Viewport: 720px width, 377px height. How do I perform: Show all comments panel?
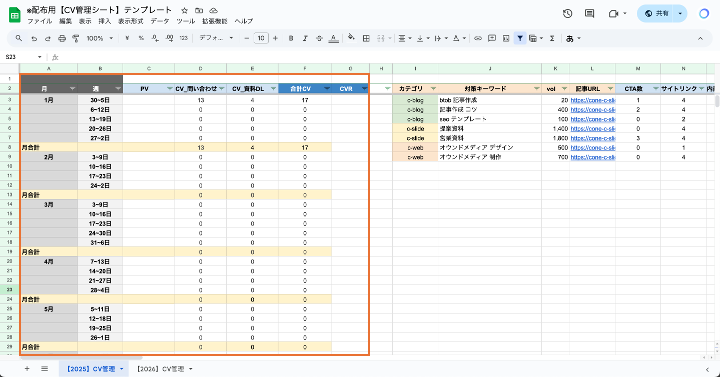point(590,14)
